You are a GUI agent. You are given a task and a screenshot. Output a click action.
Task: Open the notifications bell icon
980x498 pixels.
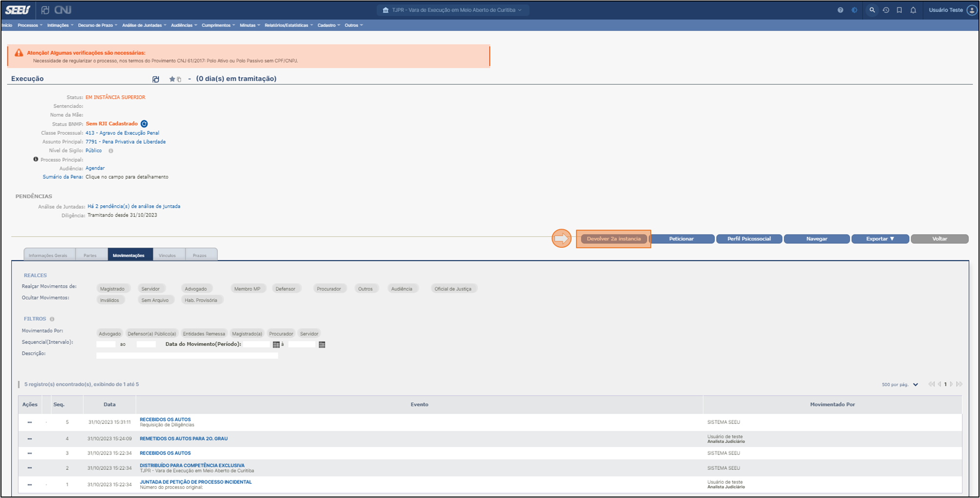[913, 10]
